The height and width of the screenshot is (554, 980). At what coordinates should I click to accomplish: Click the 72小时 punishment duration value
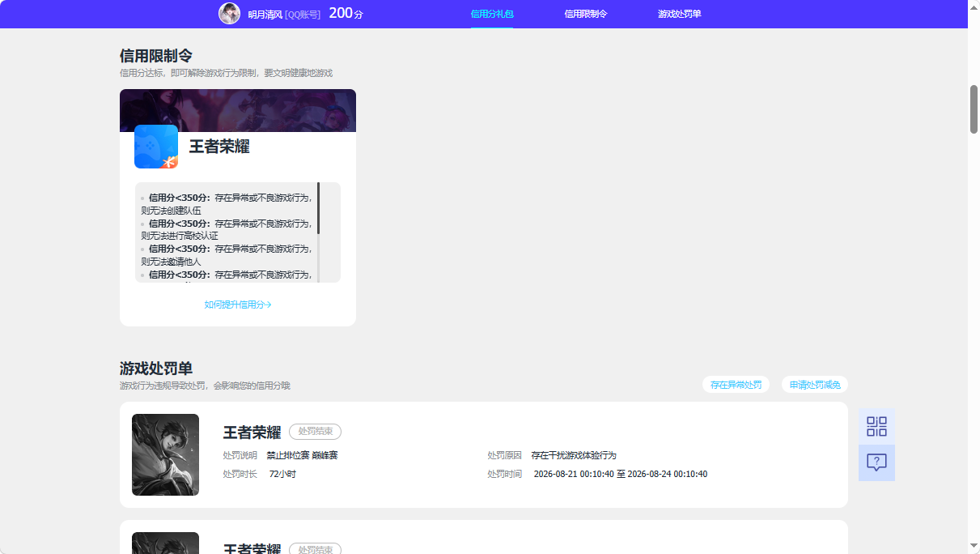pyautogui.click(x=282, y=474)
